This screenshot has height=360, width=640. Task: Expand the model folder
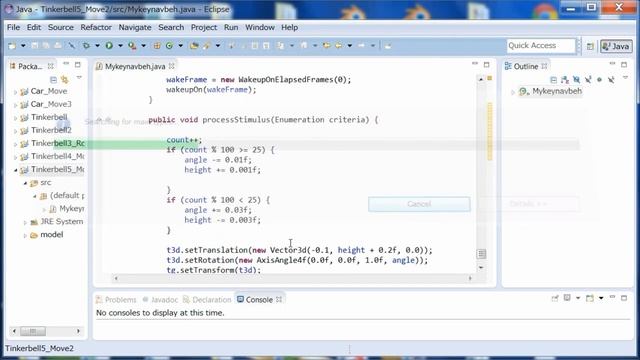(x=25, y=236)
